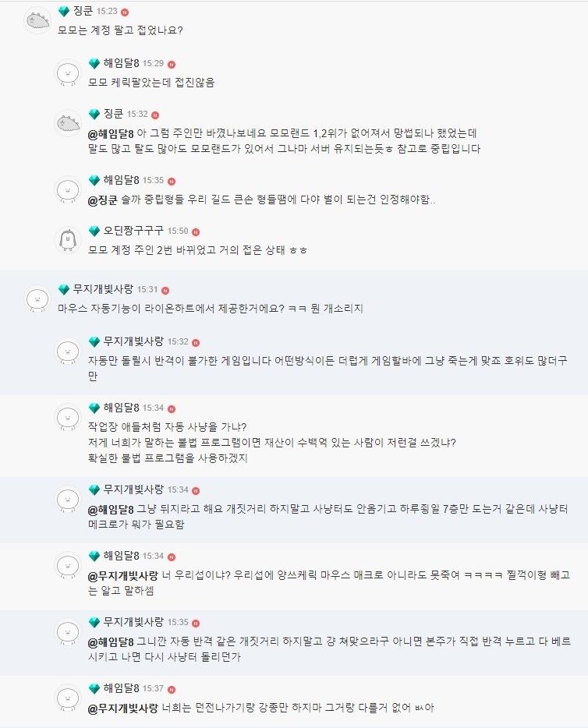
Task: Click 해임달8's username on the 15:29 reply
Action: click(x=121, y=63)
